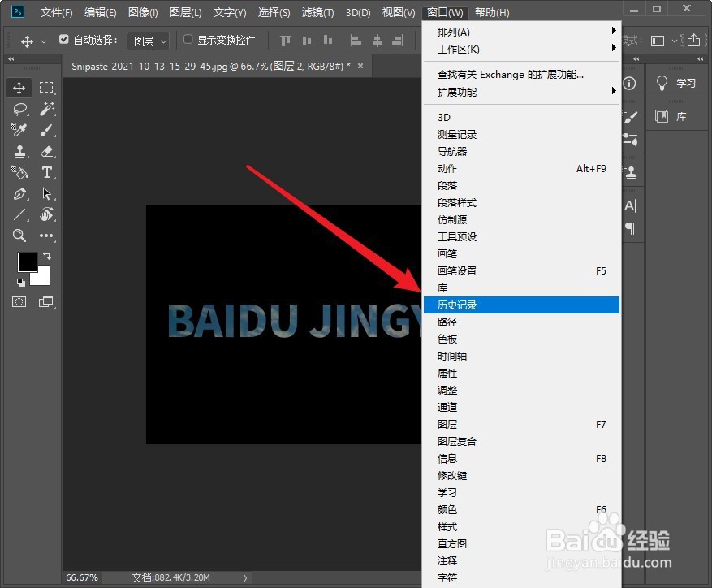This screenshot has height=588, width=712.
Task: Open the paragraph panel icon
Action: point(630,227)
